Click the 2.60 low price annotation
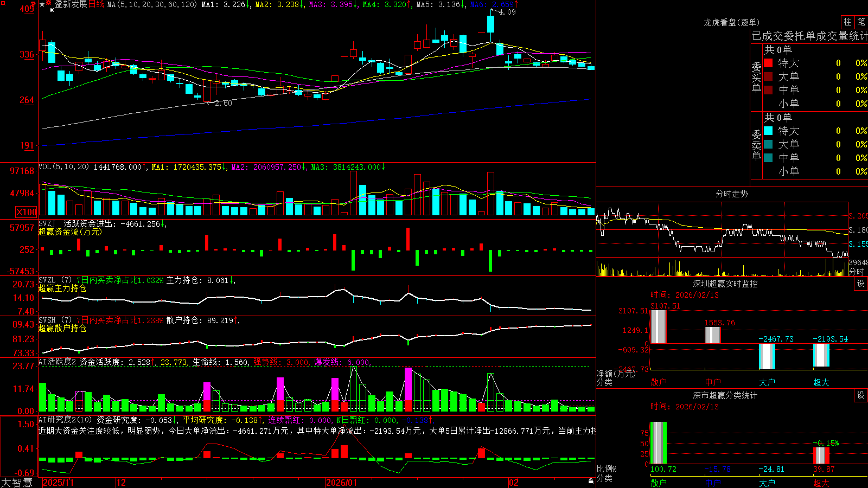 (223, 103)
